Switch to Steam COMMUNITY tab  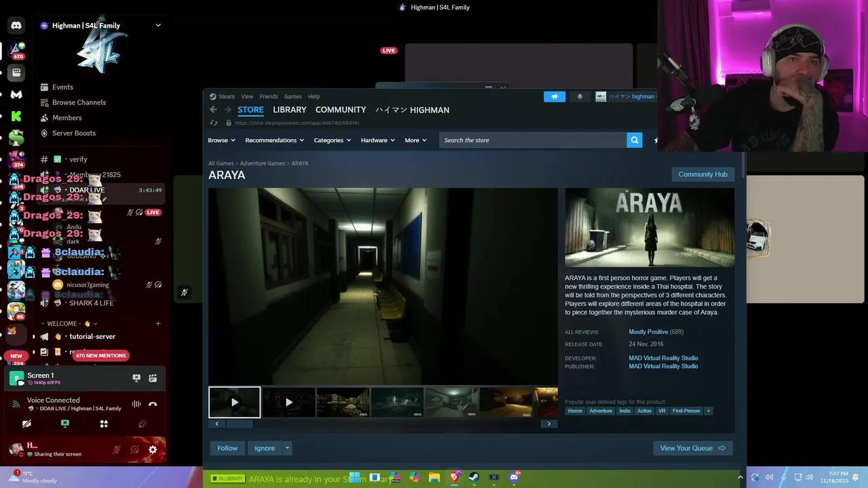[x=340, y=110]
